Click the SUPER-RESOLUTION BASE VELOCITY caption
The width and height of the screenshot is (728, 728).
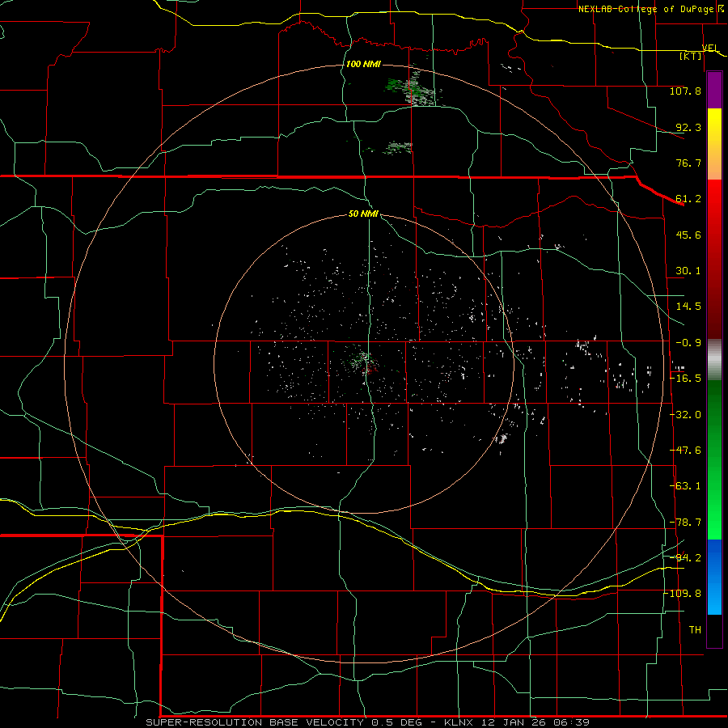[x=255, y=722]
